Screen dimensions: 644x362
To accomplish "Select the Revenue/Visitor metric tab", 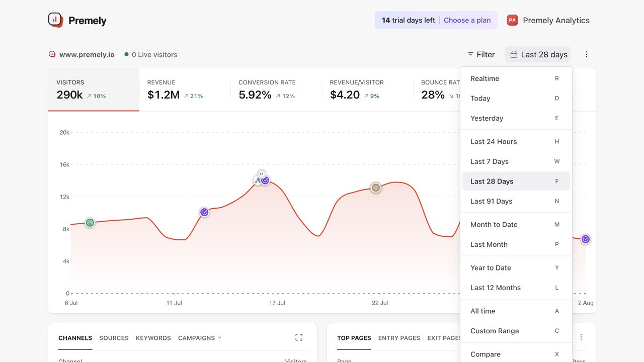I will coord(367,89).
